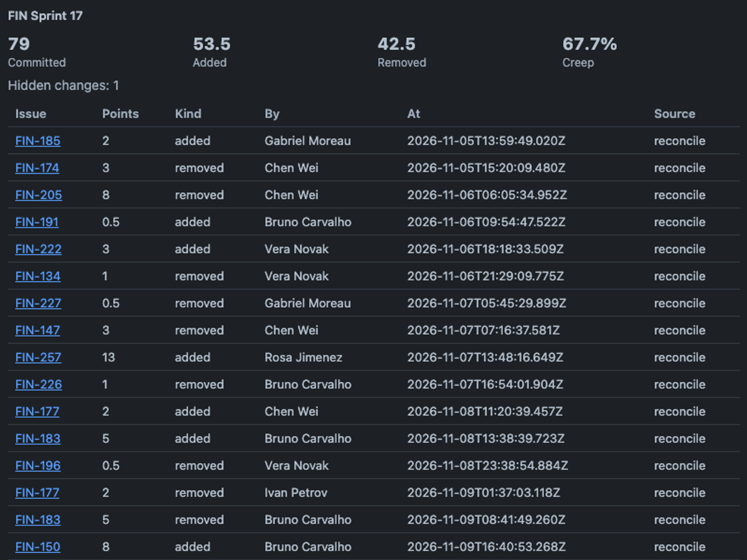Open the FIN-196 issue link
The width and height of the screenshot is (747, 560).
point(38,465)
